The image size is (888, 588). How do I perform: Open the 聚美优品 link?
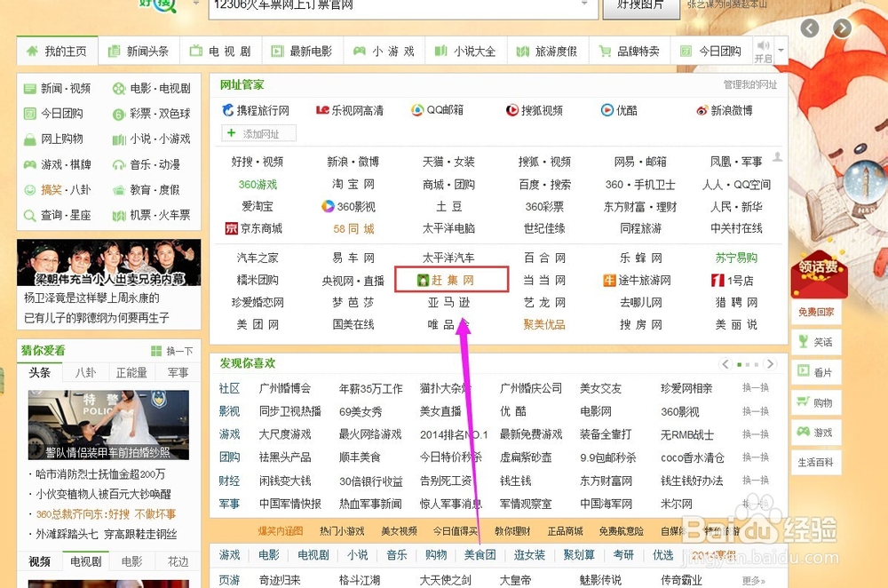pos(544,324)
